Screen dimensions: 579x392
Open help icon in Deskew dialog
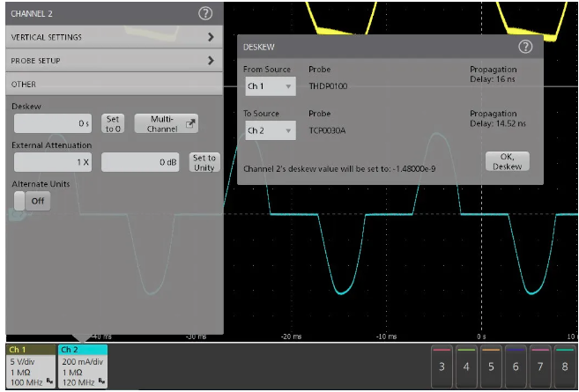[x=525, y=47]
